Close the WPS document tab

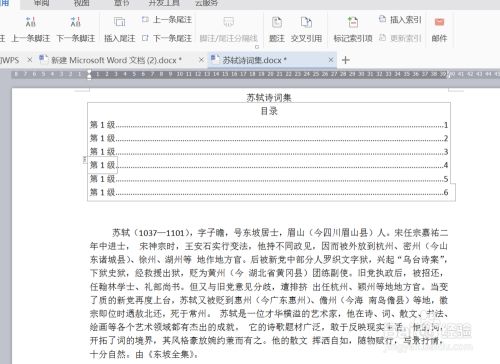click(30, 60)
